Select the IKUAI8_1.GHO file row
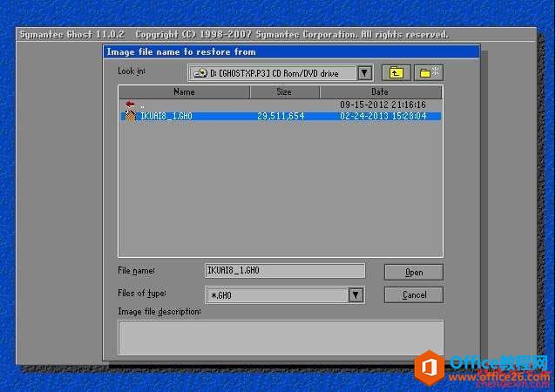Viewport: 556px width, 392px height. 281,116
